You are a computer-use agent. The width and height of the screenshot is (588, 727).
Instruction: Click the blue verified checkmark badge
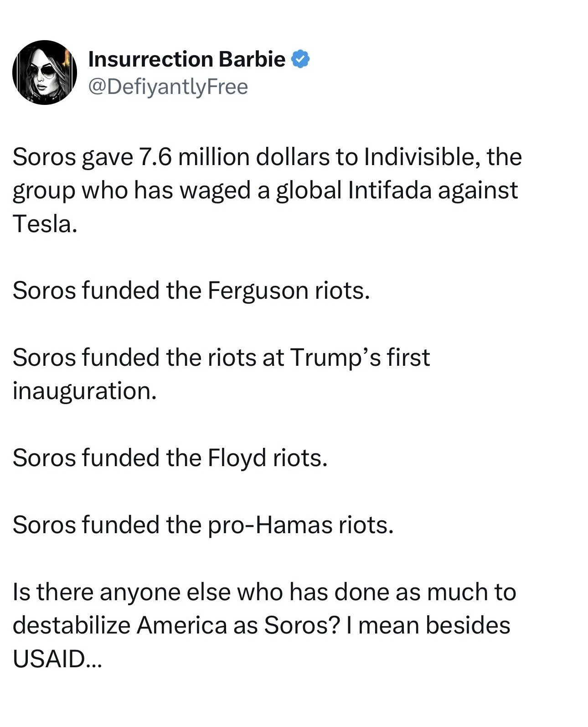[x=300, y=59]
